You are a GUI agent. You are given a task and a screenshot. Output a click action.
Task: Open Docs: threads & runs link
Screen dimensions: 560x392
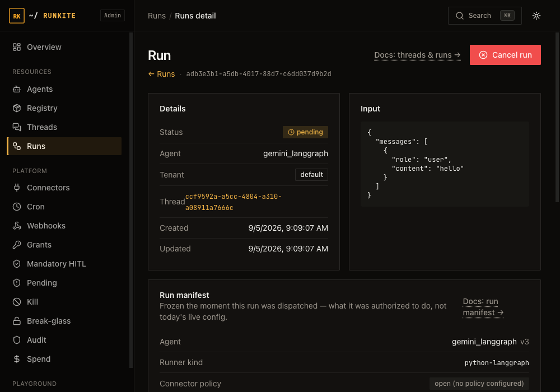[x=417, y=55]
